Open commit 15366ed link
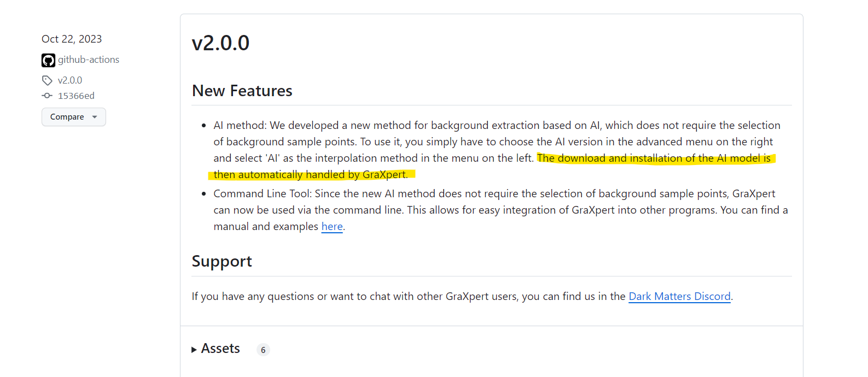Viewport: 868px width, 377px height. [76, 96]
